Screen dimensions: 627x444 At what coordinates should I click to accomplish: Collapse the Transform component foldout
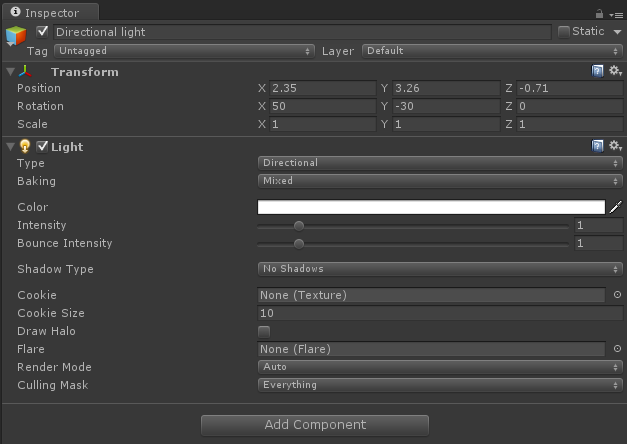(x=11, y=72)
